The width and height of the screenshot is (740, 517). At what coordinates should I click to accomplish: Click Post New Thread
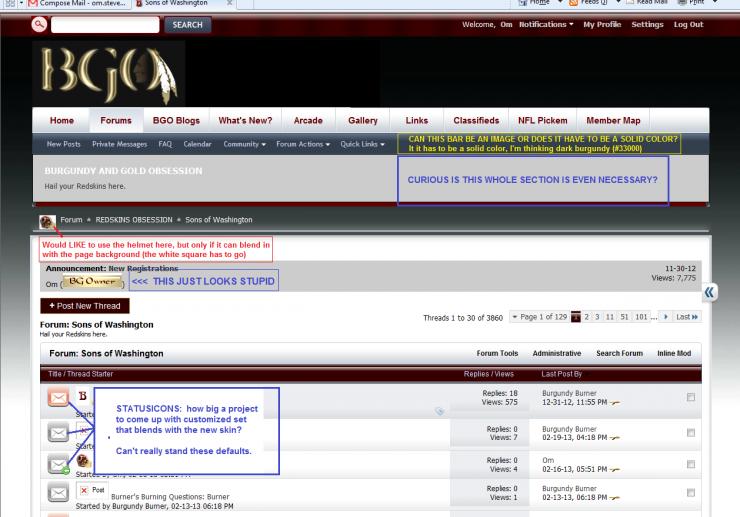pyautogui.click(x=84, y=306)
